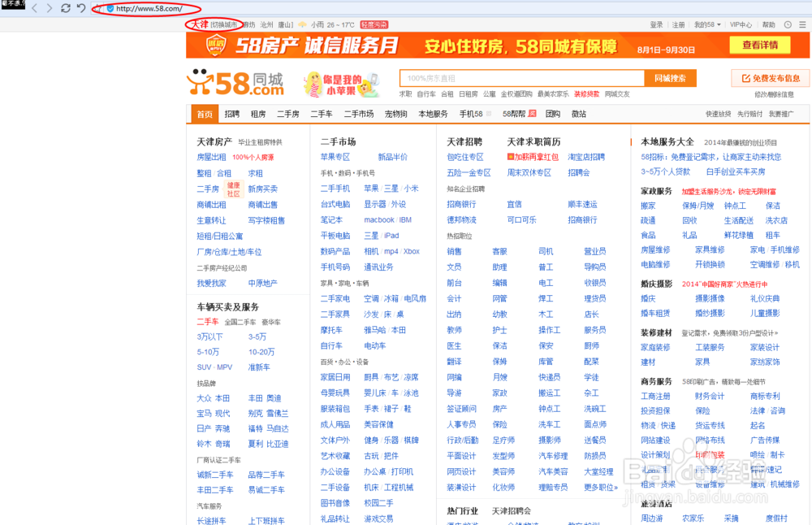812x525 pixels.
Task: Open the 3~5万个人贷款 link
Action: (666, 171)
